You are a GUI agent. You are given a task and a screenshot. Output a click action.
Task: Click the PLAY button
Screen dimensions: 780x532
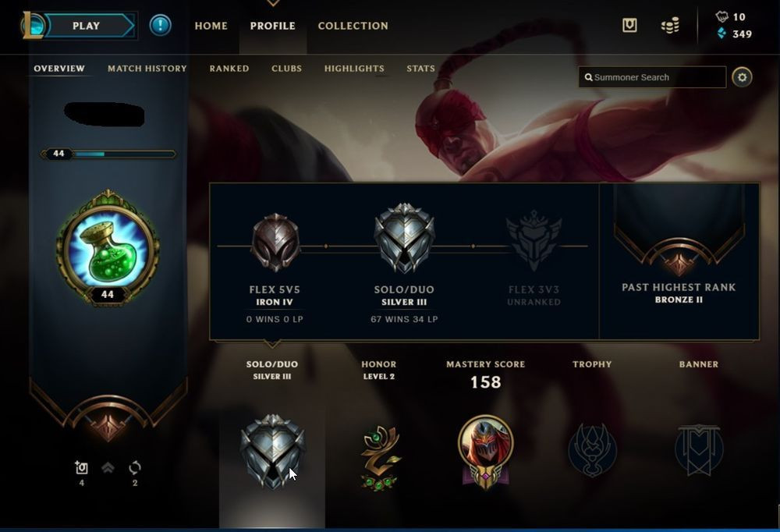86,26
